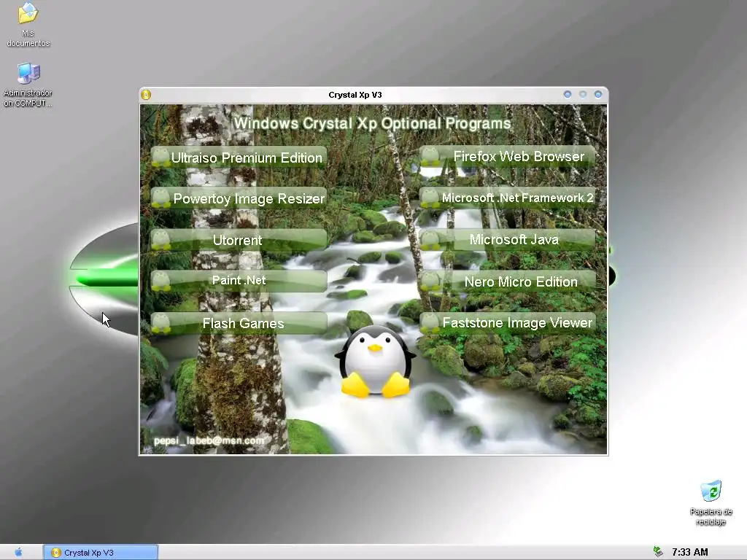This screenshot has height=560, width=747.
Task: Select Microsoft .Net Framework 2 button
Action: 508,198
